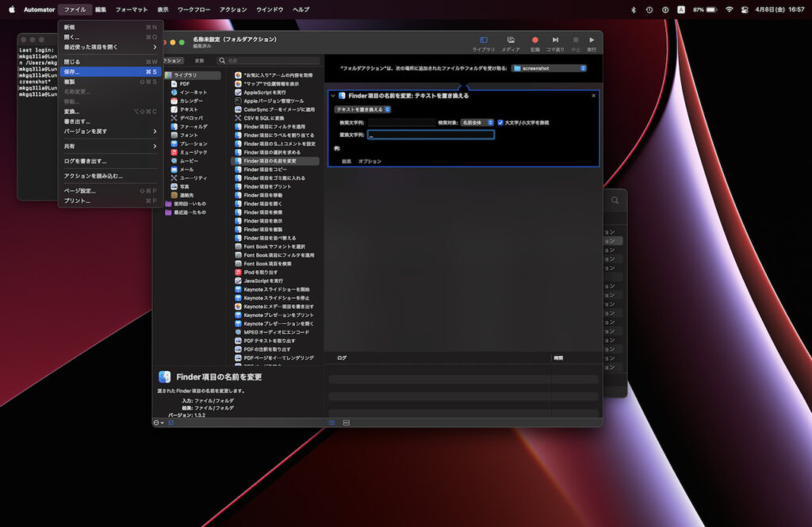The width and height of the screenshot is (812, 527).
Task: Click the 検索文字列 input field
Action: [401, 123]
